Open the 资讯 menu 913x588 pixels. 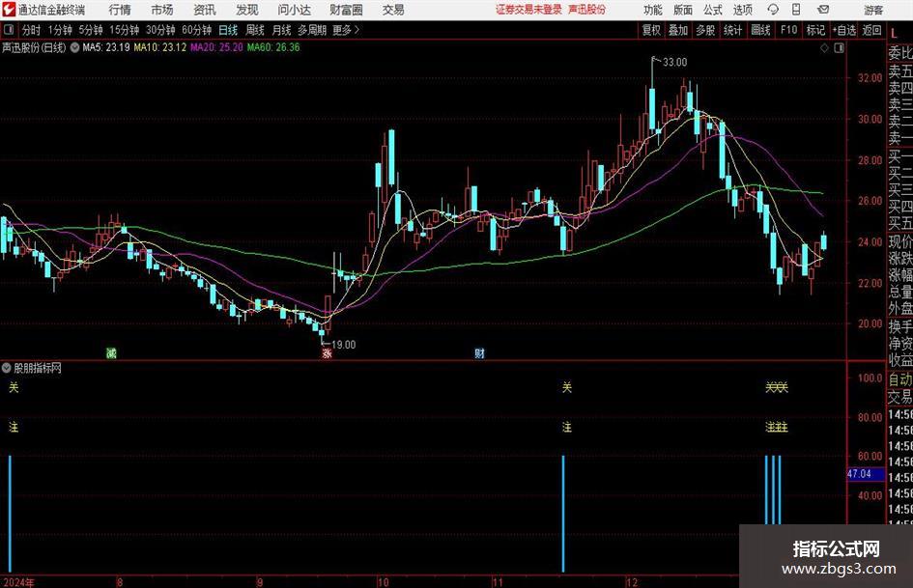click(205, 10)
